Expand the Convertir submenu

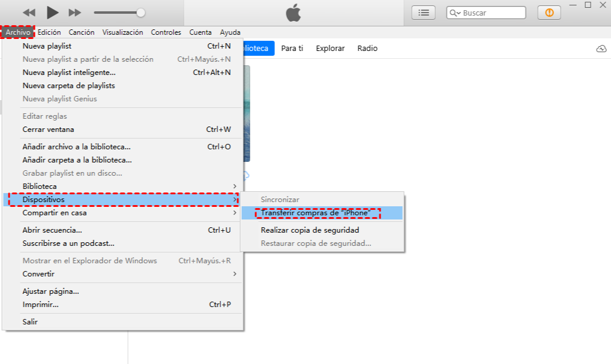pyautogui.click(x=123, y=274)
